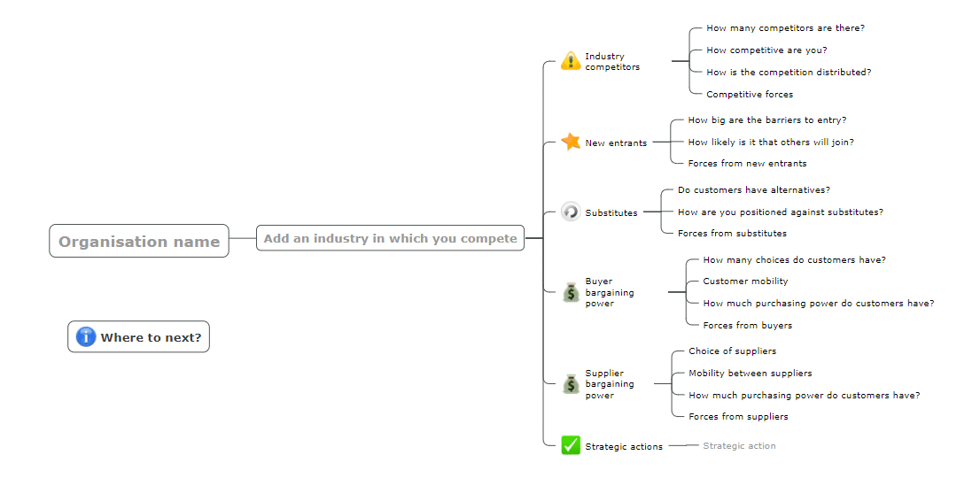Select the Substitutes branch label
The width and height of the screenshot is (980, 478).
tap(611, 212)
